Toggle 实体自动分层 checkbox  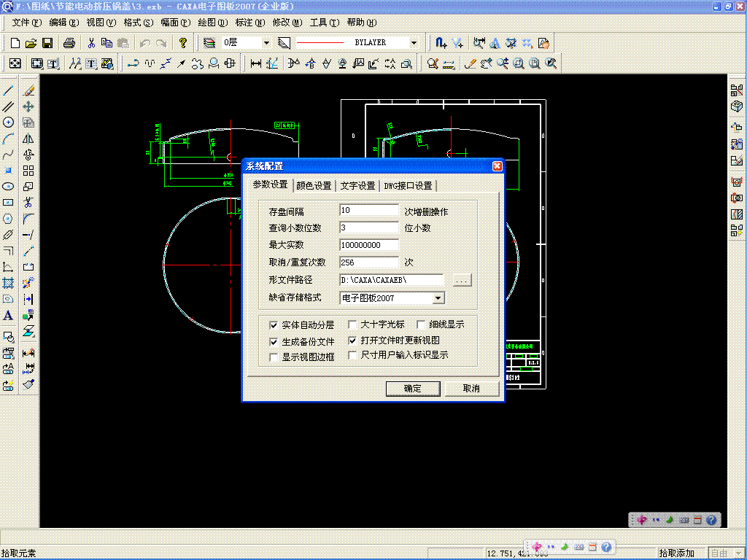[x=274, y=325]
